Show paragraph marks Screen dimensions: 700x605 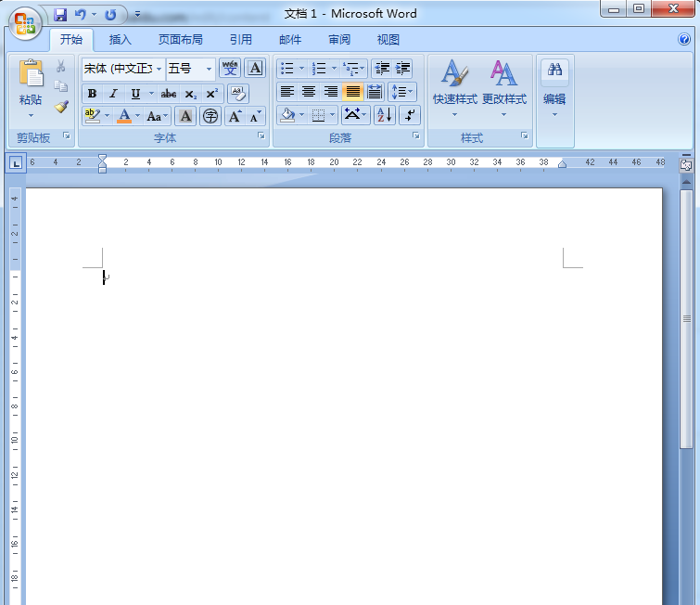coord(410,115)
